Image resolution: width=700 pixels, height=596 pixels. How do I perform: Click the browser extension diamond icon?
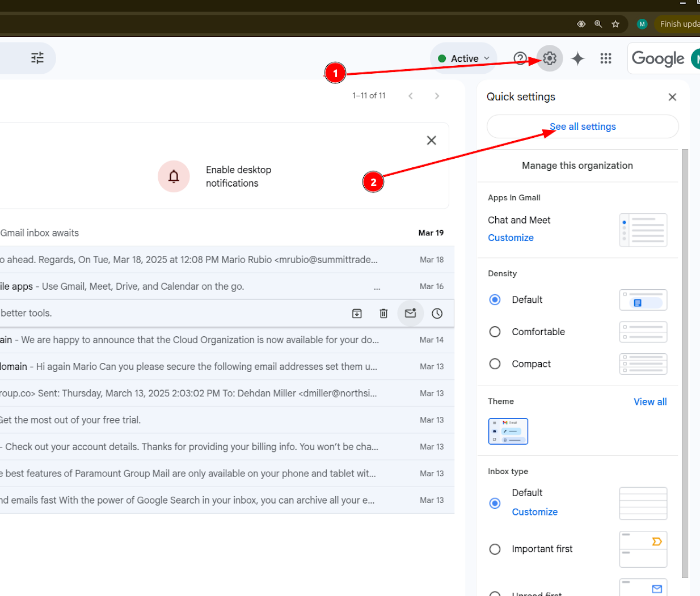point(581,24)
